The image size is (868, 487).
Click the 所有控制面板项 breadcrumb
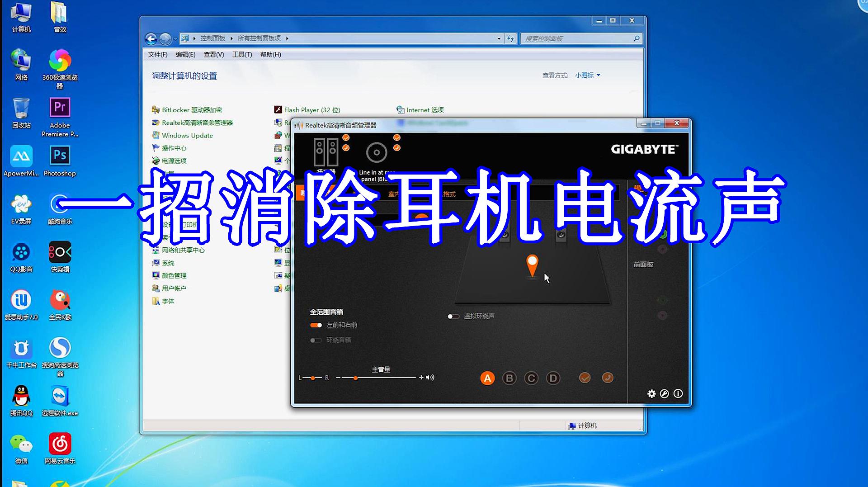(259, 38)
